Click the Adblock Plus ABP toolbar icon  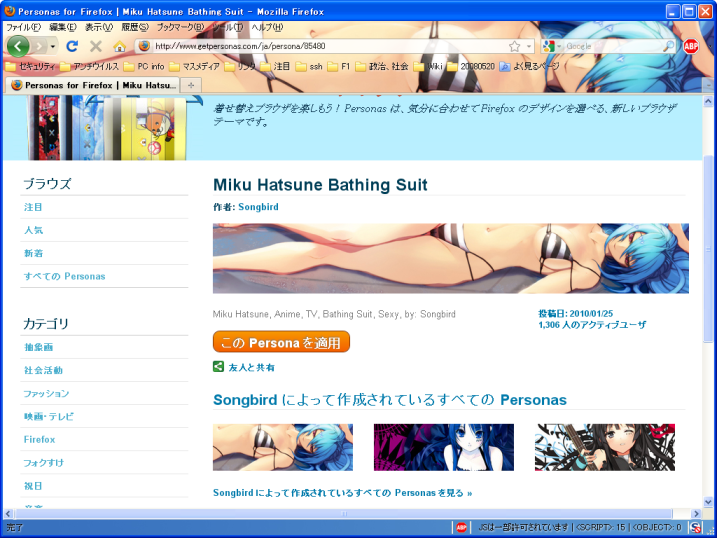690,46
